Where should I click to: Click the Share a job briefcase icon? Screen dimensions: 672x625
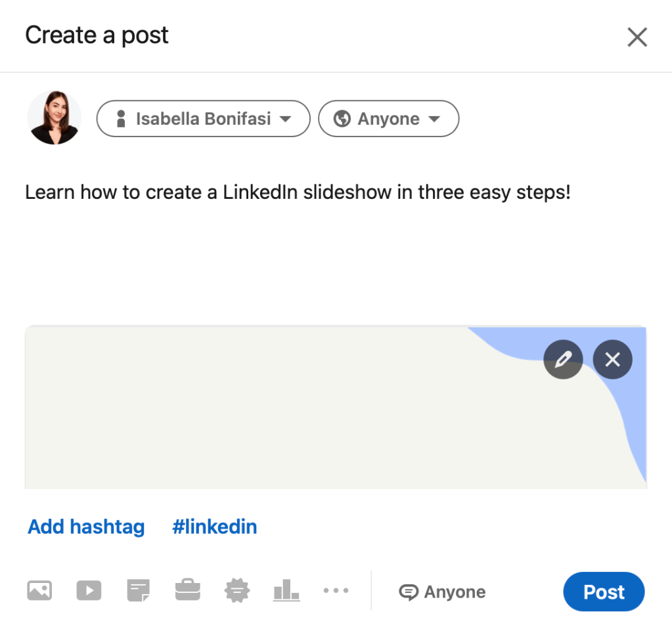point(187,590)
